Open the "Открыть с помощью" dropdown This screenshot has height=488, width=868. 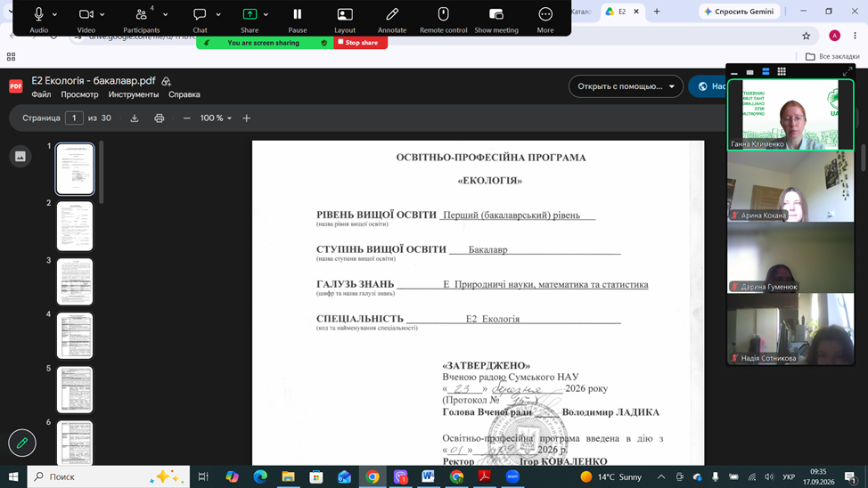click(626, 86)
